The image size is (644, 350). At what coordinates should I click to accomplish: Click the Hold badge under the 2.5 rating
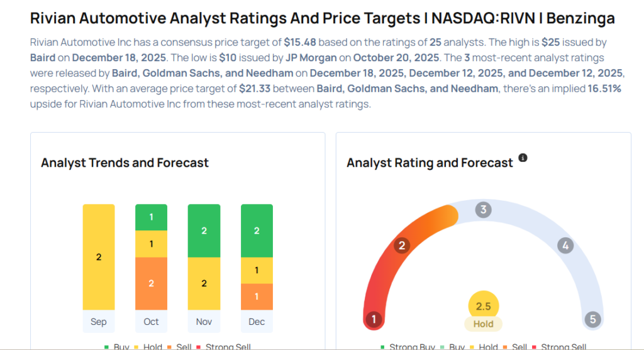pos(483,324)
